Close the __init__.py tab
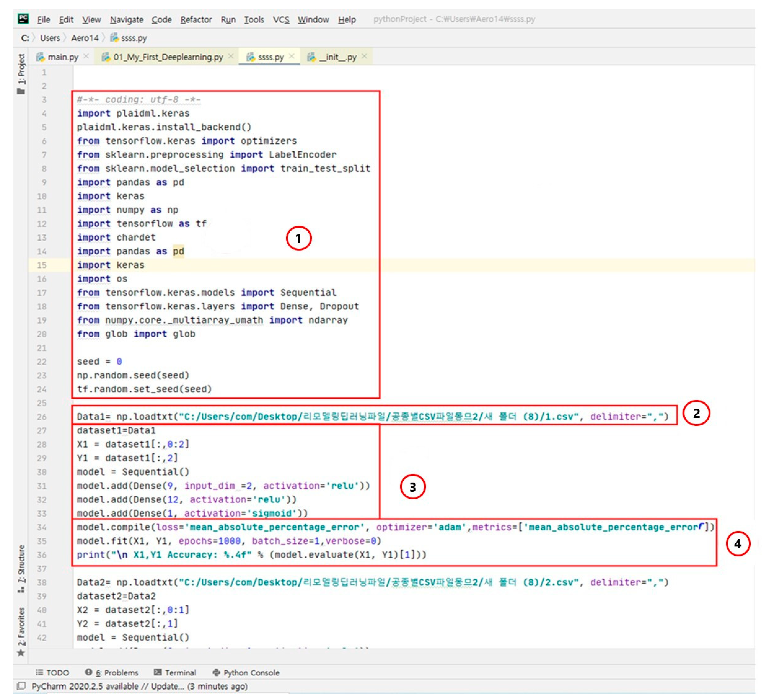 point(364,57)
